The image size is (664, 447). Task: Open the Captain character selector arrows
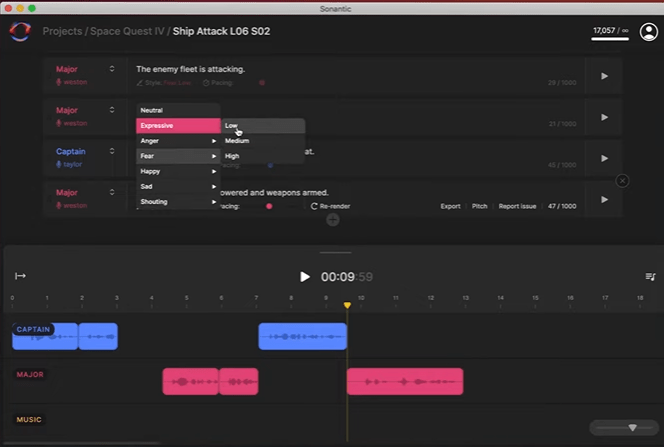click(x=112, y=152)
